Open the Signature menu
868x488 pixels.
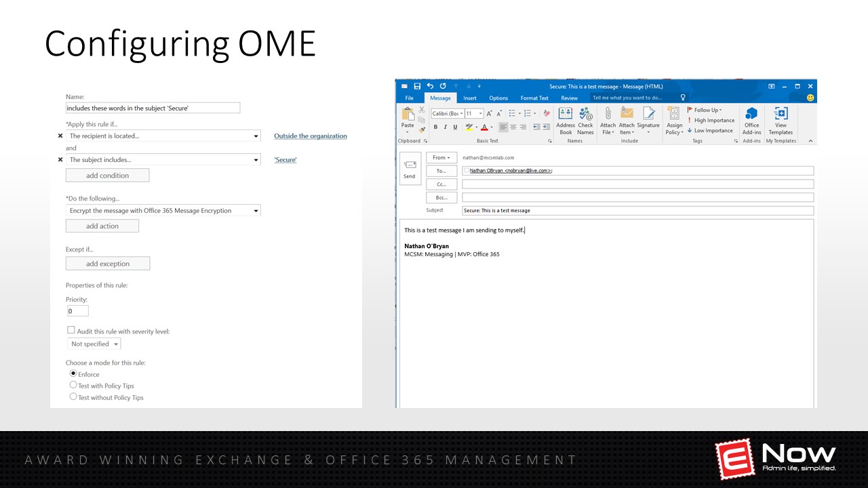(648, 121)
